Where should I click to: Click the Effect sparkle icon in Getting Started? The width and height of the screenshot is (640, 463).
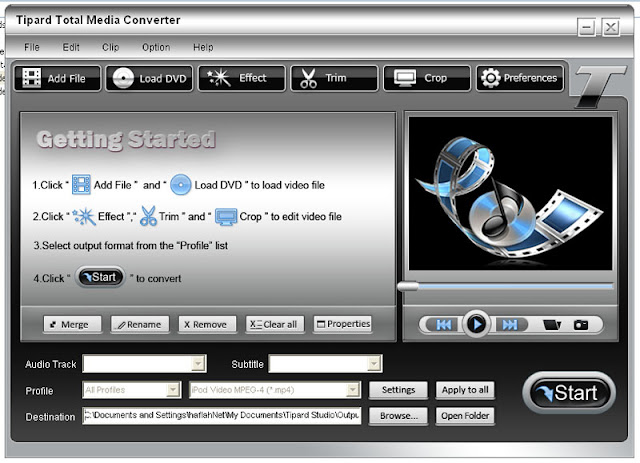pos(84,216)
